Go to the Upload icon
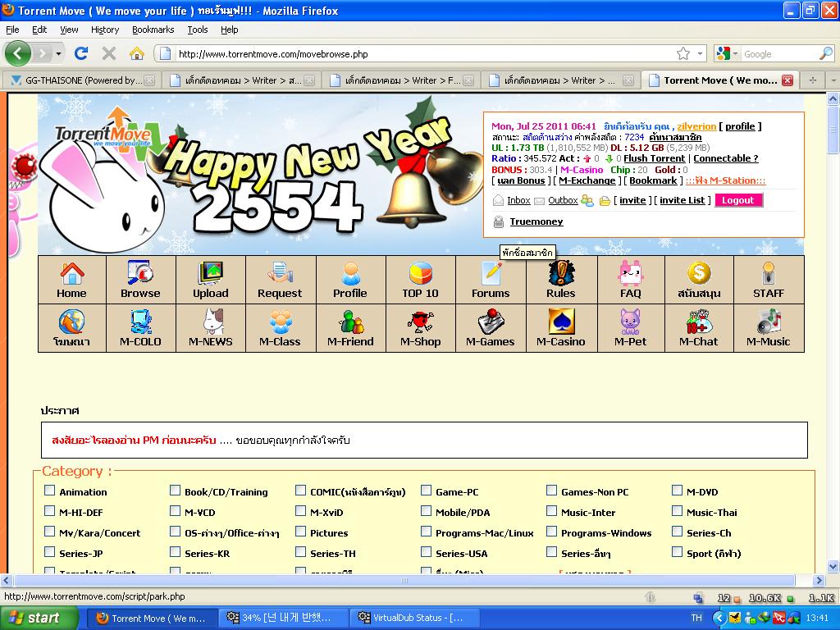This screenshot has height=630, width=840. 211,273
